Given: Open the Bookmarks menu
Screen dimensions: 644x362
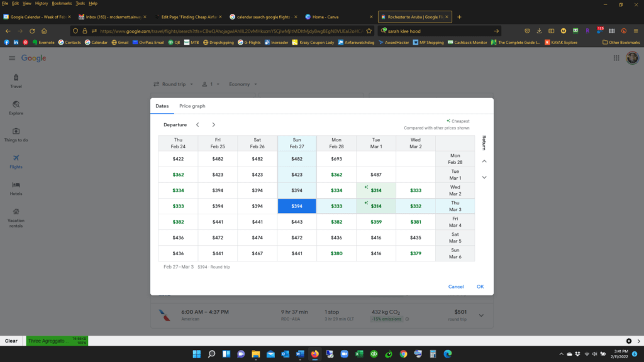Looking at the screenshot, I should (62, 3).
